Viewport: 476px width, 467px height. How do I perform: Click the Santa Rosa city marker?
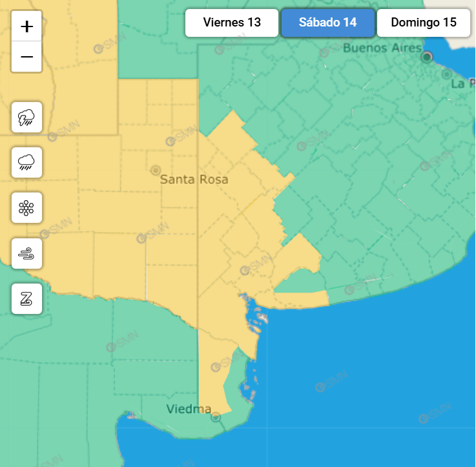155,170
